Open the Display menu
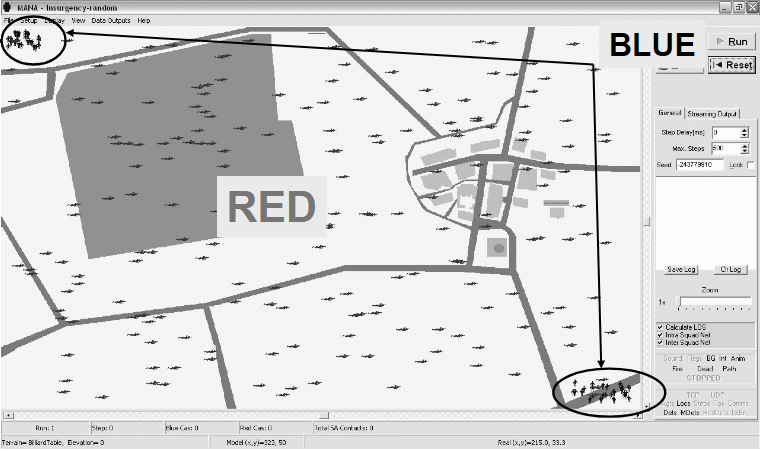The width and height of the screenshot is (762, 451). click(54, 21)
